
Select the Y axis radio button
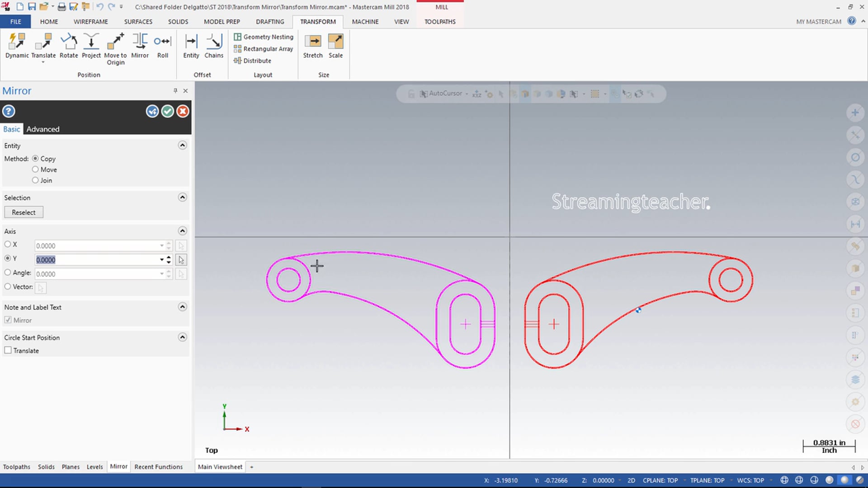coord(8,258)
